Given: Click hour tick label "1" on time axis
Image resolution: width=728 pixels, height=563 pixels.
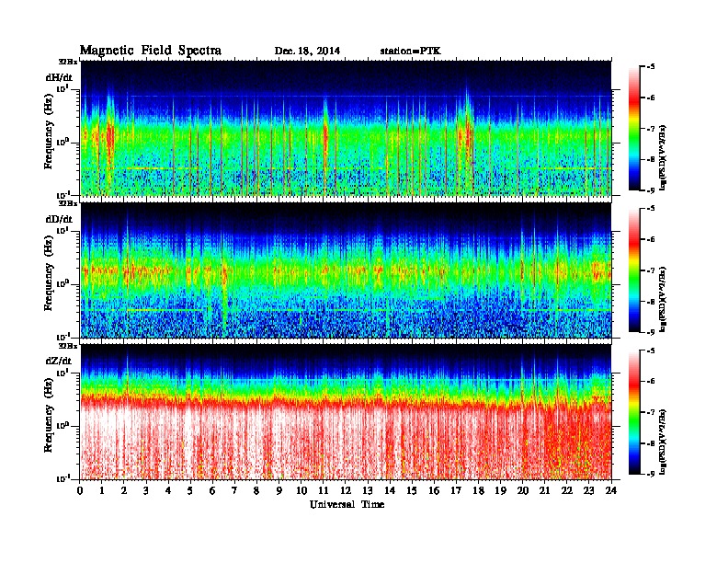Looking at the screenshot, I should point(103,490).
